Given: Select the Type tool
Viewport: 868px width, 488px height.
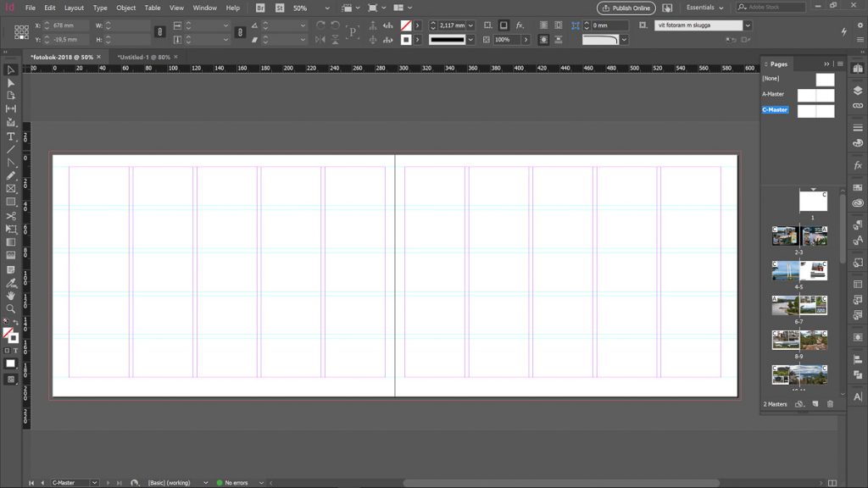Looking at the screenshot, I should pos(10,136).
